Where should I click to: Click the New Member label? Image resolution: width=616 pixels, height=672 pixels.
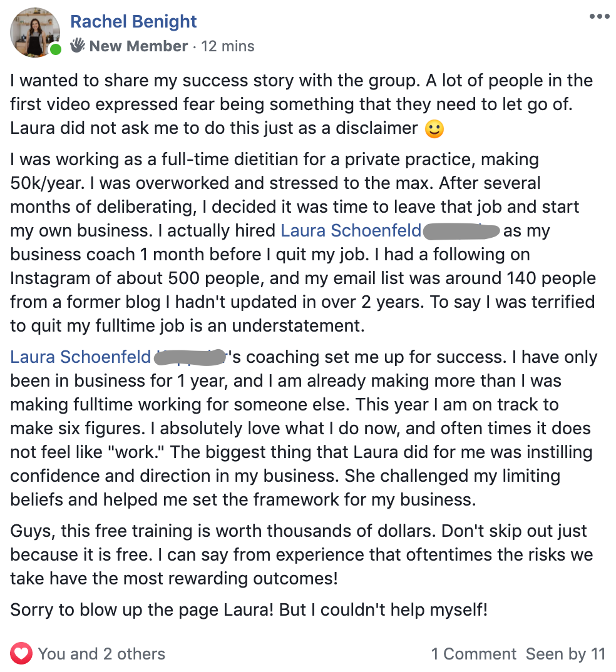[138, 46]
